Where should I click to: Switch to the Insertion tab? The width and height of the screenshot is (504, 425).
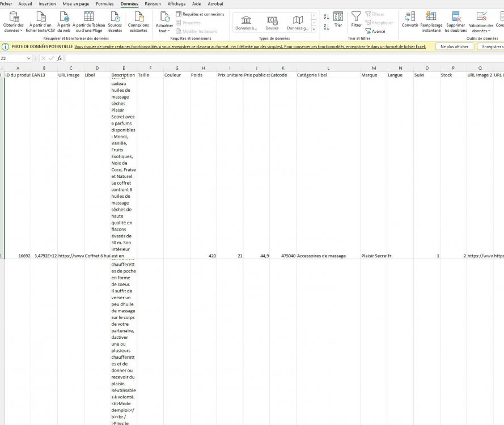(x=47, y=4)
